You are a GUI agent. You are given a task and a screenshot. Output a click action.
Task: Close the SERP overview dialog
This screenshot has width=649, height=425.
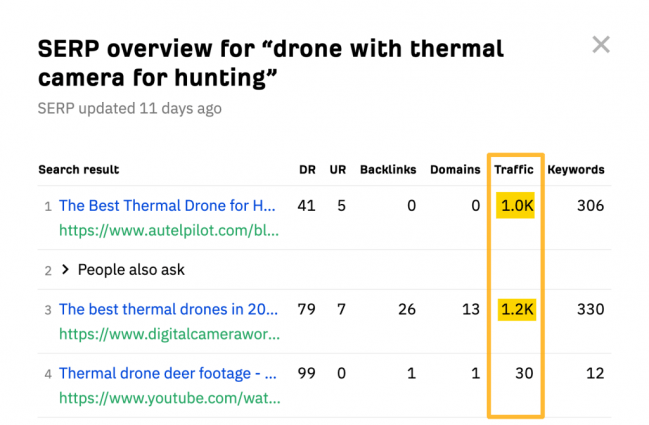tap(600, 45)
